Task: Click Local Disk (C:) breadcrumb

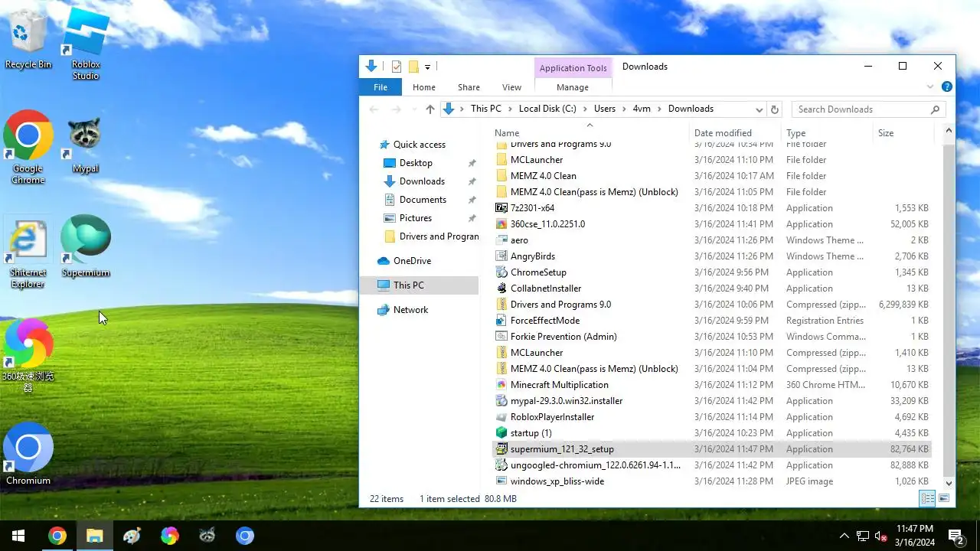Action: [x=547, y=109]
